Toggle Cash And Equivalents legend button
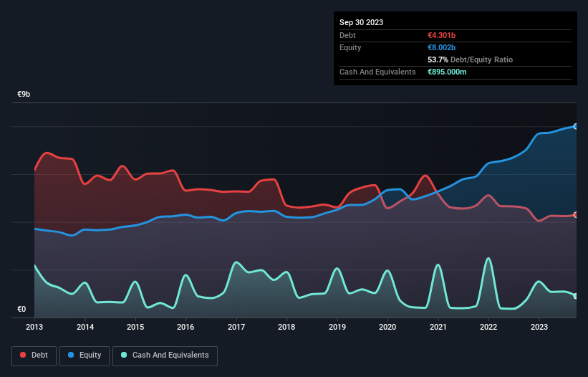This screenshot has width=588, height=377. click(x=165, y=355)
